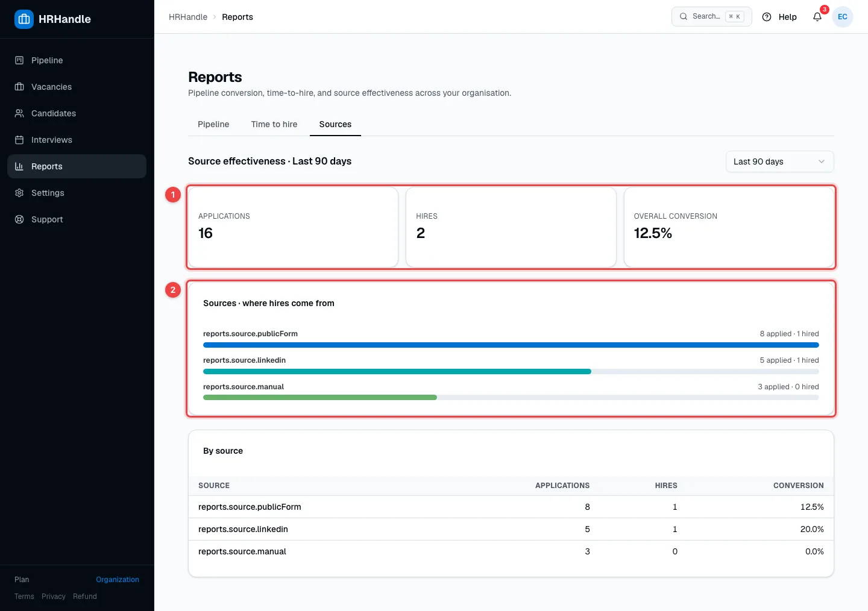
Task: Click the green manual source progress bar
Action: [320, 398]
